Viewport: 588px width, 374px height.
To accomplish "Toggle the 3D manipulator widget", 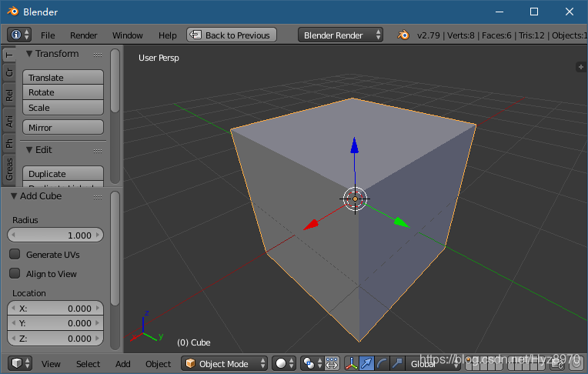I will tap(352, 363).
